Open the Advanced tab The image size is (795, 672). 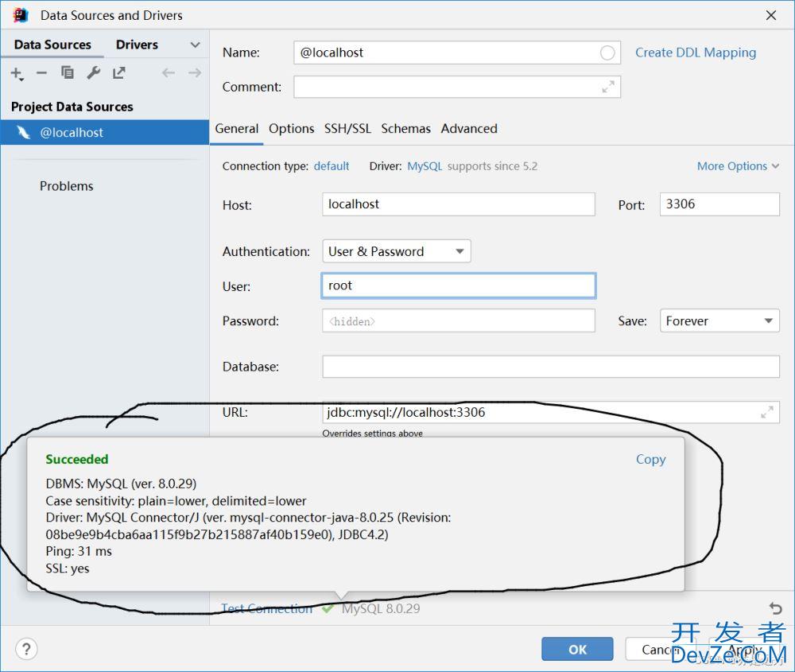469,129
